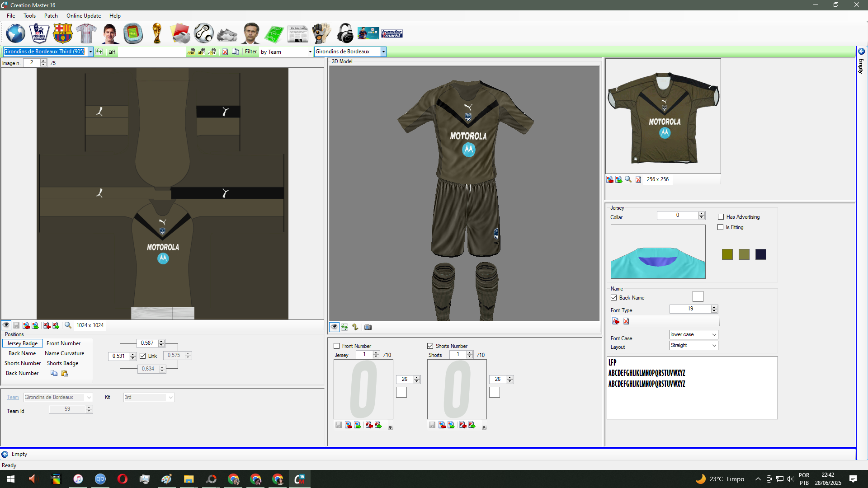Open the World Cup trophy tournaments icon
The height and width of the screenshot is (488, 868).
[157, 33]
